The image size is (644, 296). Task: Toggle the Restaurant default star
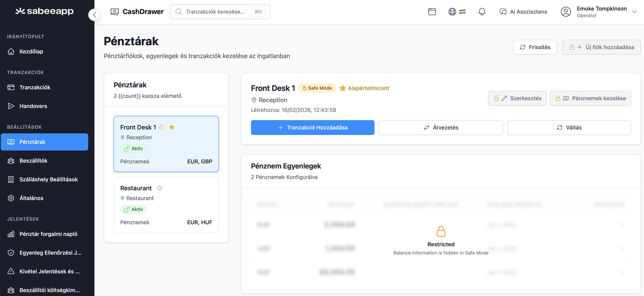pyautogui.click(x=159, y=188)
